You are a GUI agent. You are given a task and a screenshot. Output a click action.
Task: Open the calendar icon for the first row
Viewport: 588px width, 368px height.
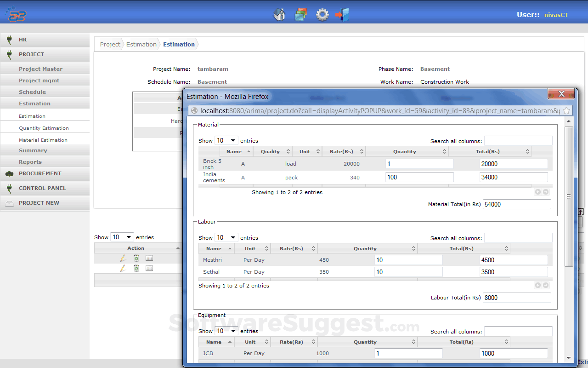[149, 258]
